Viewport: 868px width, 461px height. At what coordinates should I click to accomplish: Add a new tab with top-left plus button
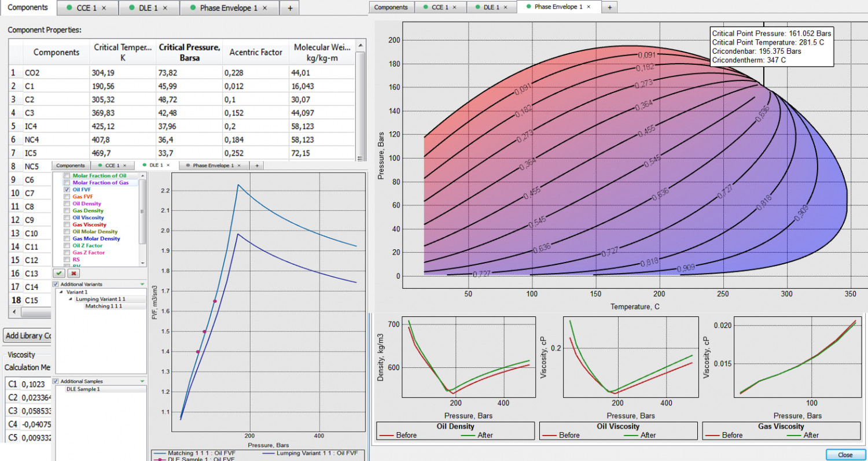coord(290,8)
